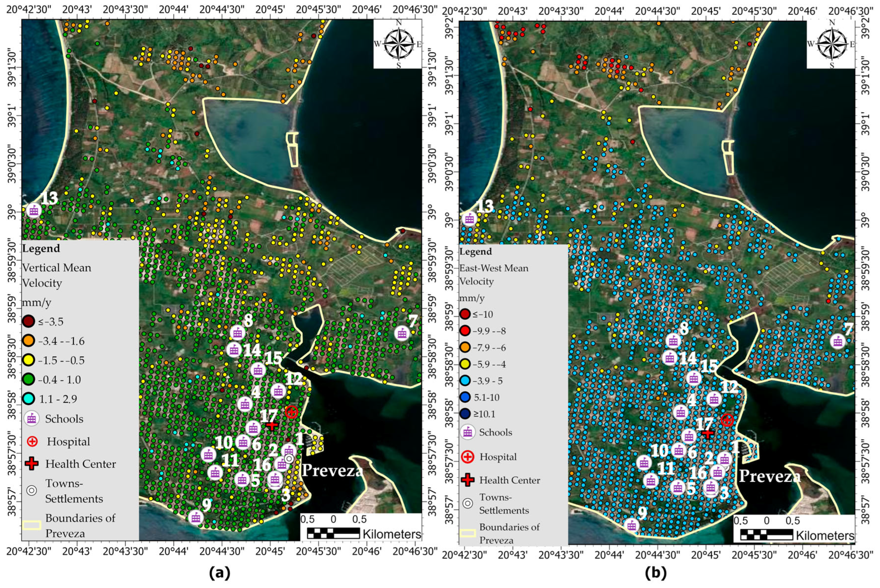Click Towns-Settlements legend symbol in panel (a)
Viewport: 880px width, 588px height.
(32, 490)
